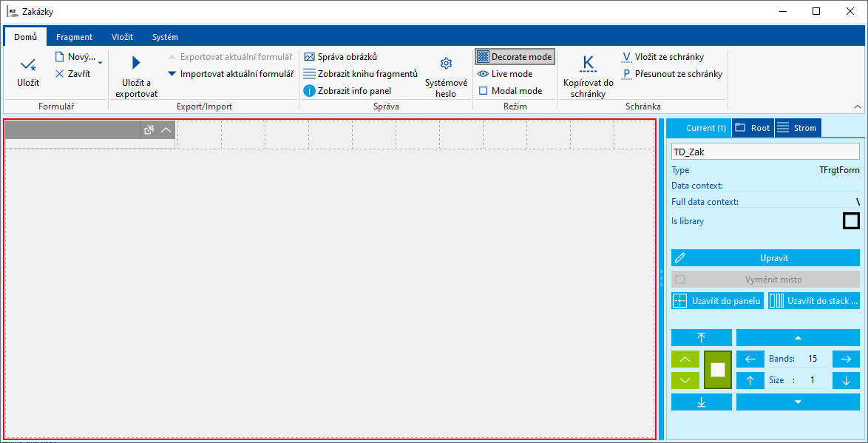Open Správa obrázků
The height and width of the screenshot is (443, 868).
(341, 56)
